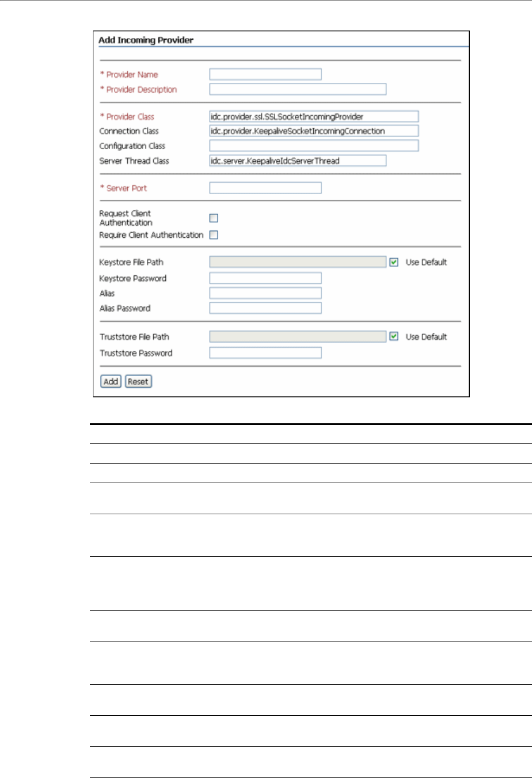
Task: Click the Add button
Action: click(111, 381)
